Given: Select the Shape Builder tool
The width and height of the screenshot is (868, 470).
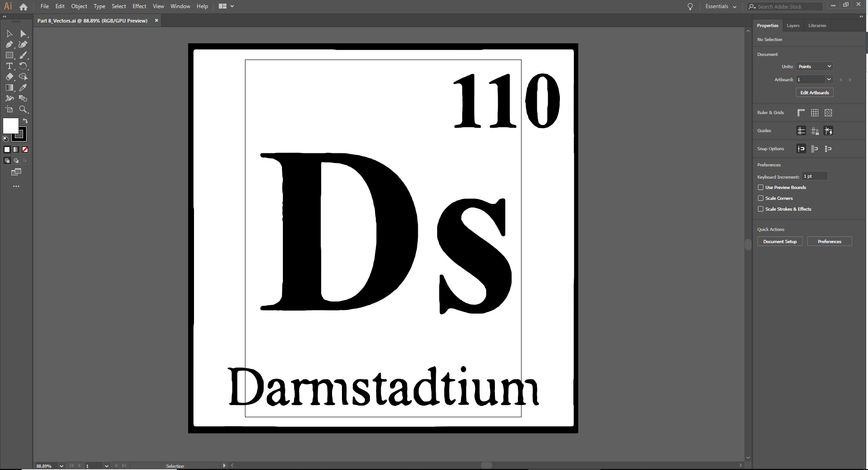Looking at the screenshot, I should pos(23,77).
